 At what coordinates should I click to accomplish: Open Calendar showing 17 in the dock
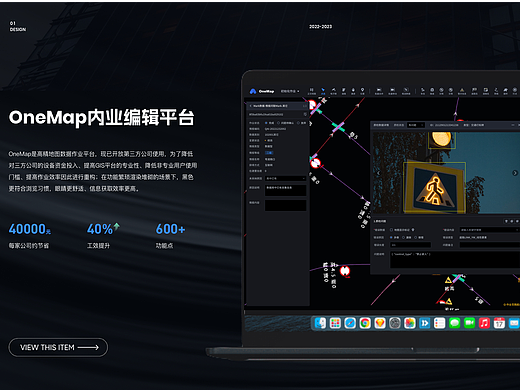[x=499, y=323]
